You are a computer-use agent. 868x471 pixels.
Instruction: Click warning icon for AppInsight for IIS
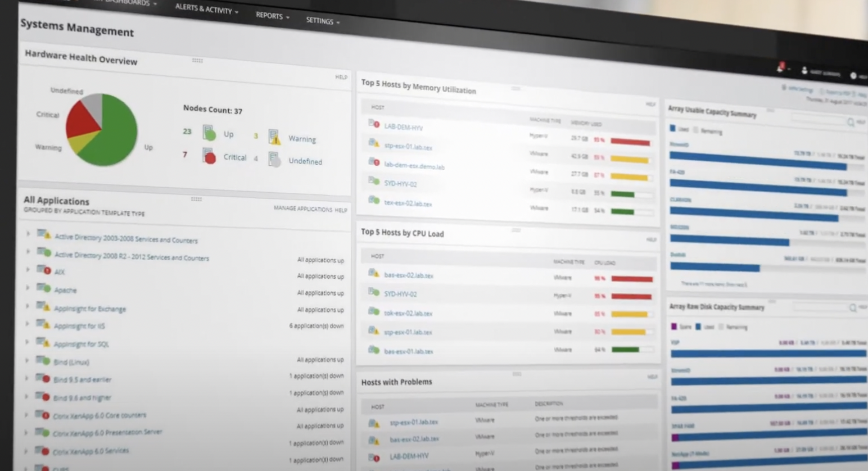pyautogui.click(x=43, y=324)
